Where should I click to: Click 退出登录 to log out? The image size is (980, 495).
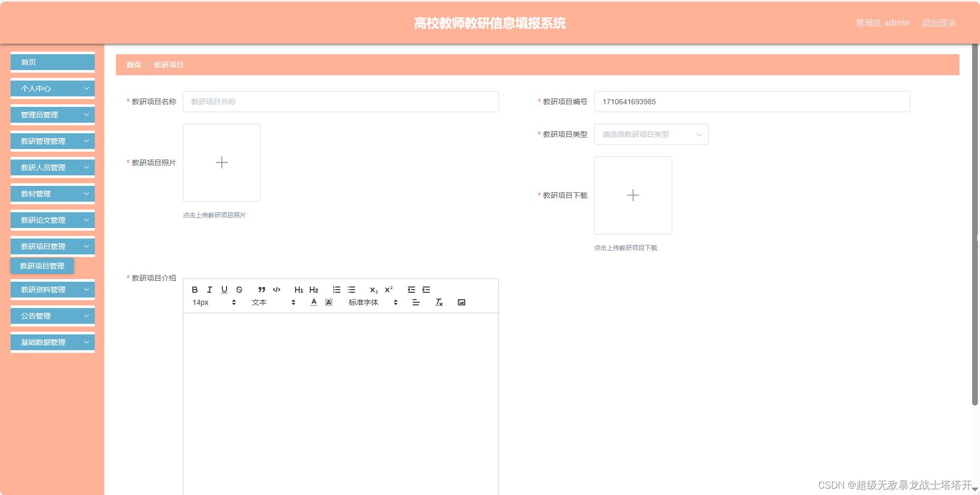(x=938, y=23)
